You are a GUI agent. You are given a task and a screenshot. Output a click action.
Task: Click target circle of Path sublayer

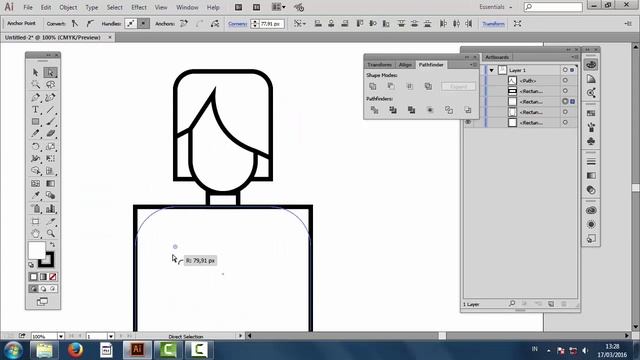[x=565, y=80]
